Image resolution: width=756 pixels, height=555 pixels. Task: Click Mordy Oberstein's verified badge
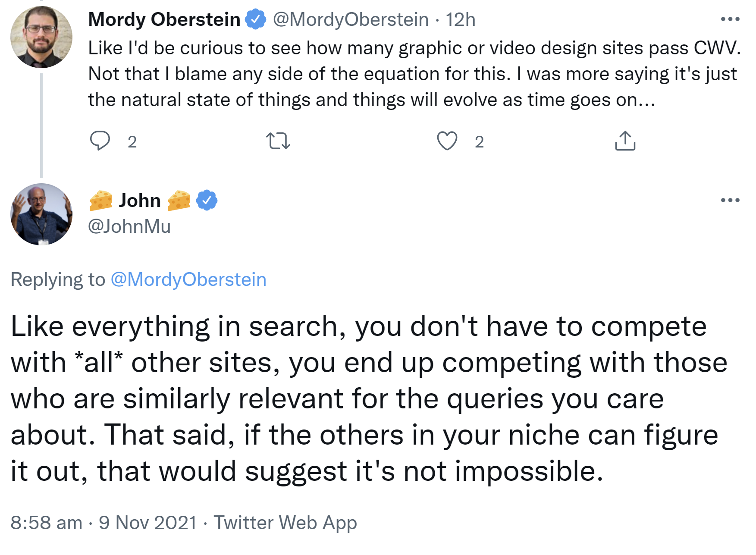pyautogui.click(x=256, y=19)
